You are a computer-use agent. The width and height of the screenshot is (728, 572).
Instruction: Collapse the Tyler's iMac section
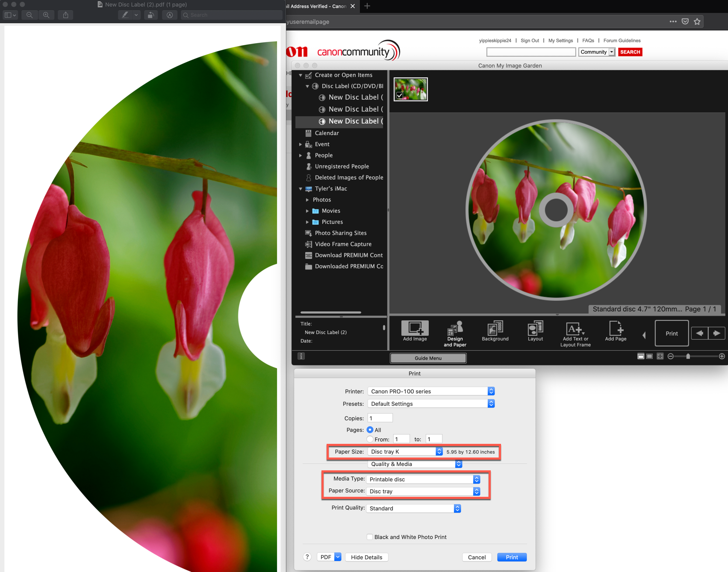[301, 188]
